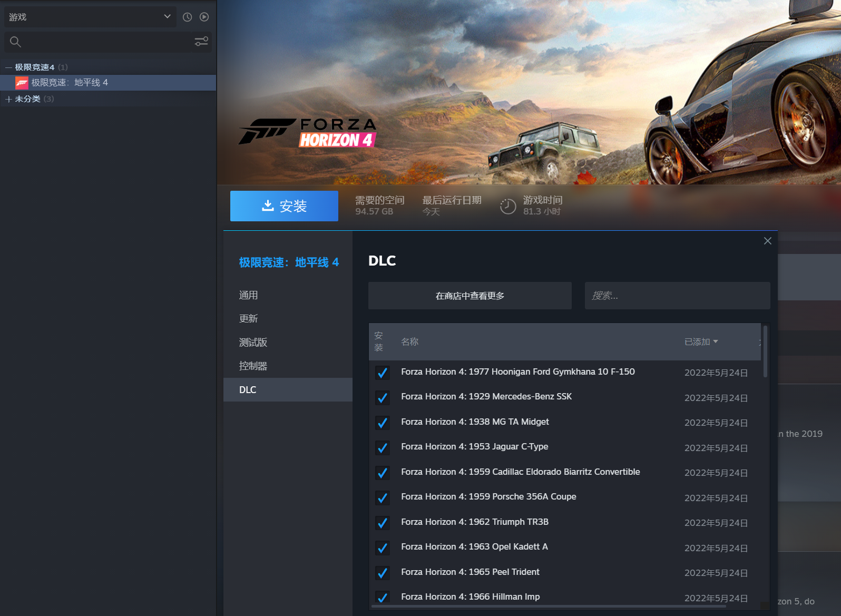Uncheck 1977 Hoonigan Ford Gymkhana 10 F-150
The width and height of the screenshot is (841, 616).
[383, 373]
